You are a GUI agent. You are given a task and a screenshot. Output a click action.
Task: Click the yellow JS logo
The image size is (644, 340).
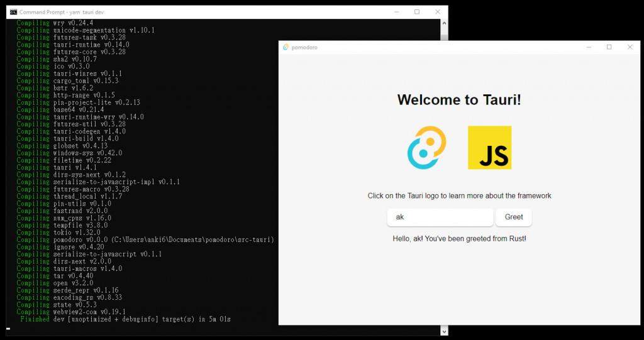pos(489,148)
